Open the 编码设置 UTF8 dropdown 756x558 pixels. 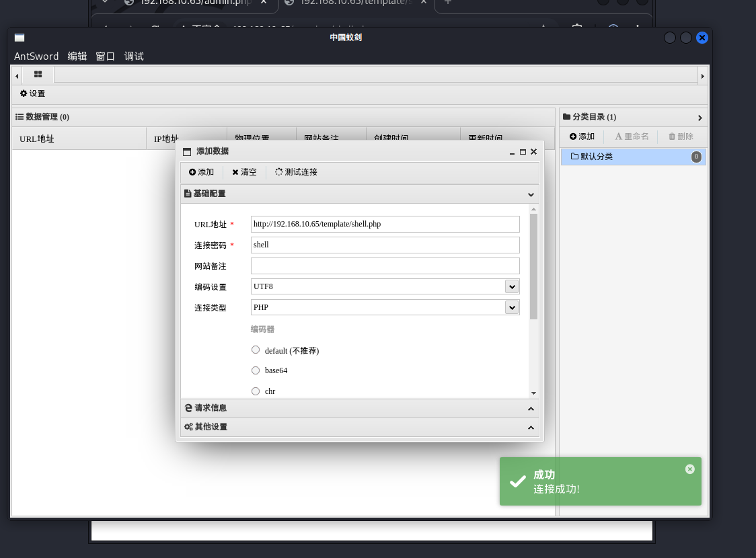[512, 286]
